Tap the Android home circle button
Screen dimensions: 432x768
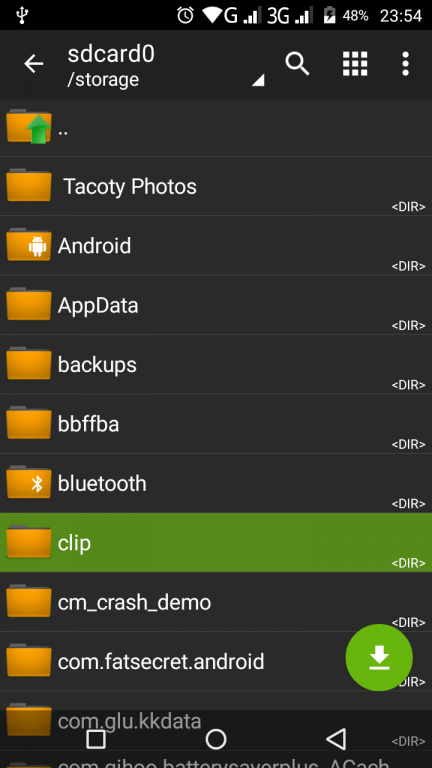[x=216, y=739]
